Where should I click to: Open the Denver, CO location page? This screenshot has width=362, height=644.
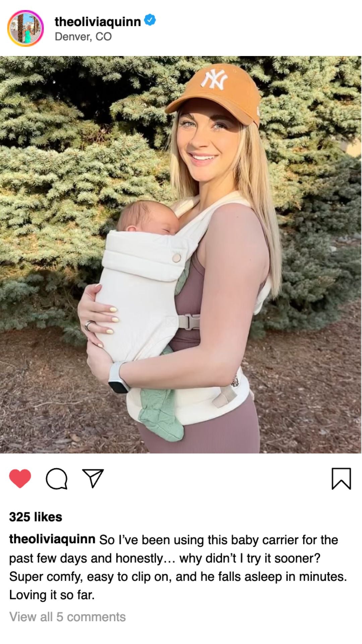(x=83, y=36)
